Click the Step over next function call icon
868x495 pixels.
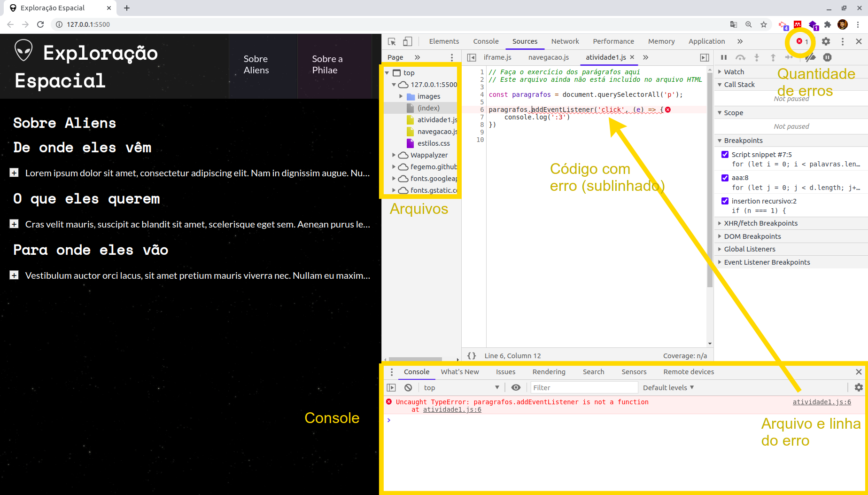pyautogui.click(x=740, y=57)
